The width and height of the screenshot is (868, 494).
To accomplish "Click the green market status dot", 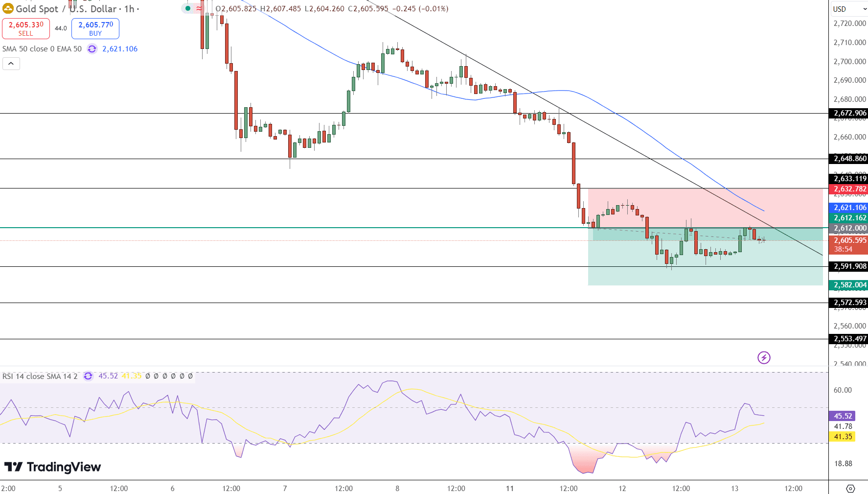I will 187,8.
